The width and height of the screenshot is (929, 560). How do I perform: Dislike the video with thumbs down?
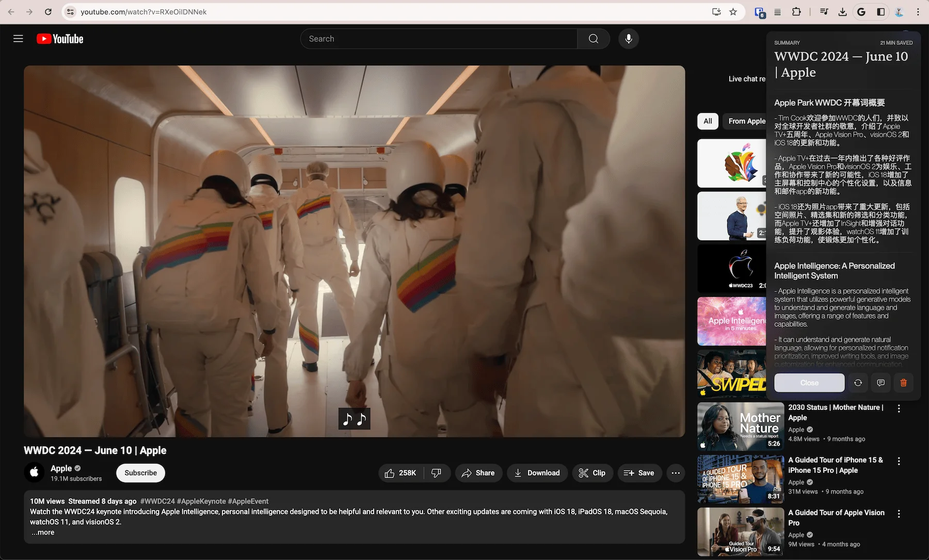pos(437,473)
